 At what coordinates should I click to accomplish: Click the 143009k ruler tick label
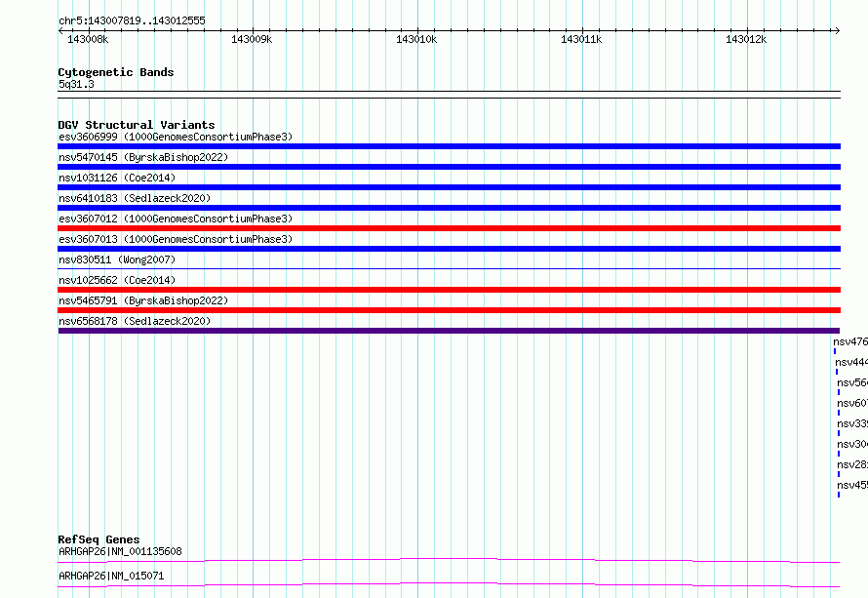(x=252, y=39)
